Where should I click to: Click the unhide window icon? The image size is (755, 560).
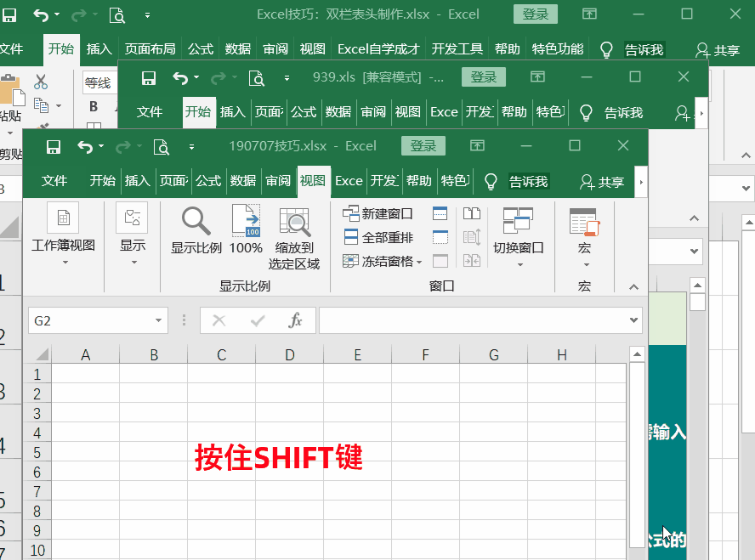coord(440,261)
